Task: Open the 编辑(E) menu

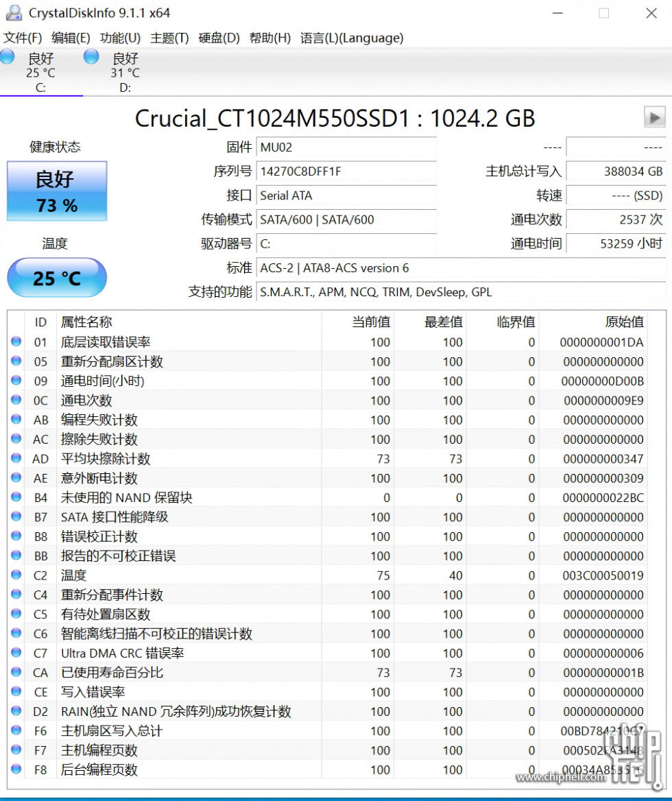Action: [x=71, y=38]
